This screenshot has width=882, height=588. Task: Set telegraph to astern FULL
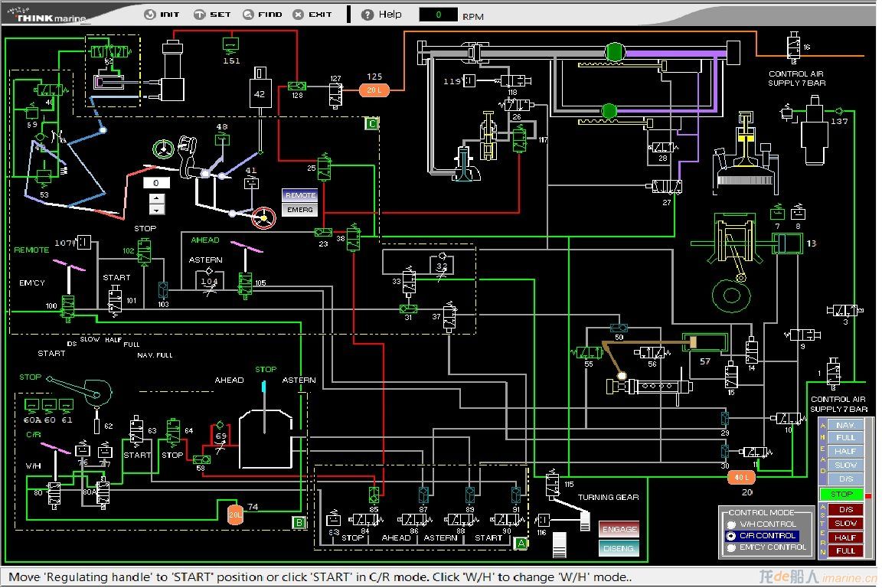point(845,550)
